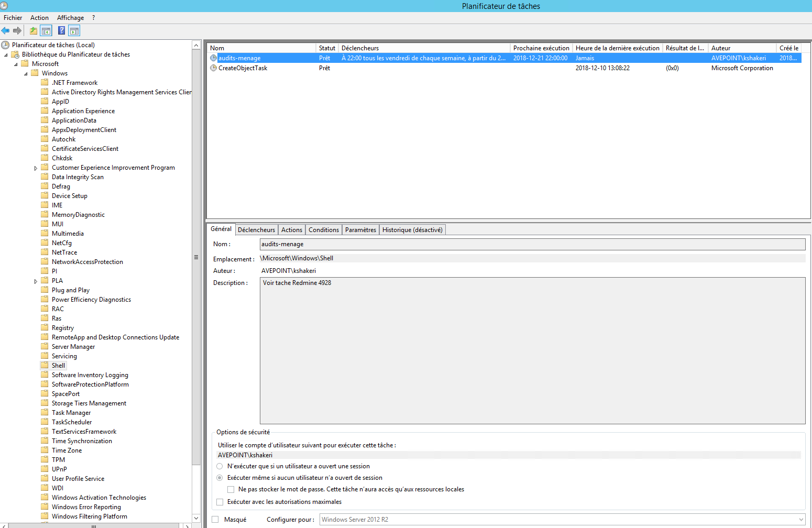
Task: Toggle the Masqué checkbox
Action: click(x=215, y=520)
